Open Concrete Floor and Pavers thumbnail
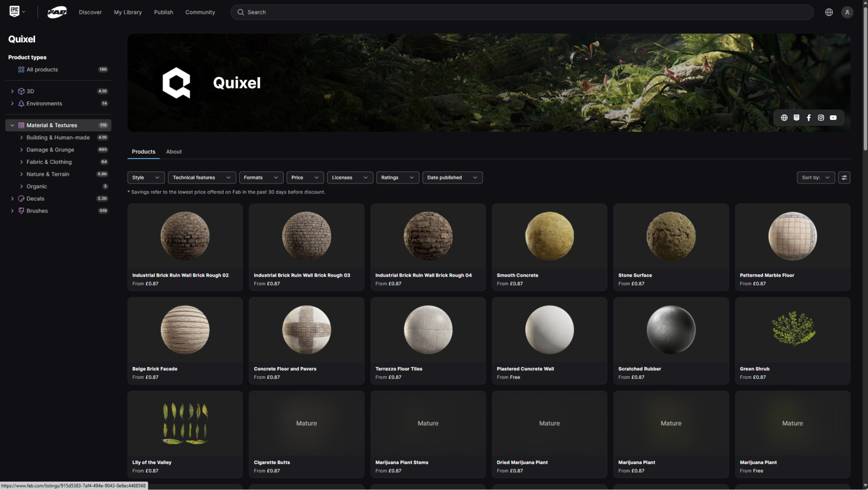 306,330
